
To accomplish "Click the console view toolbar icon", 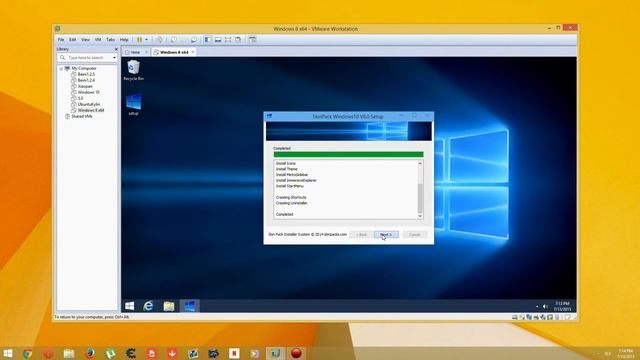I will 253,40.
